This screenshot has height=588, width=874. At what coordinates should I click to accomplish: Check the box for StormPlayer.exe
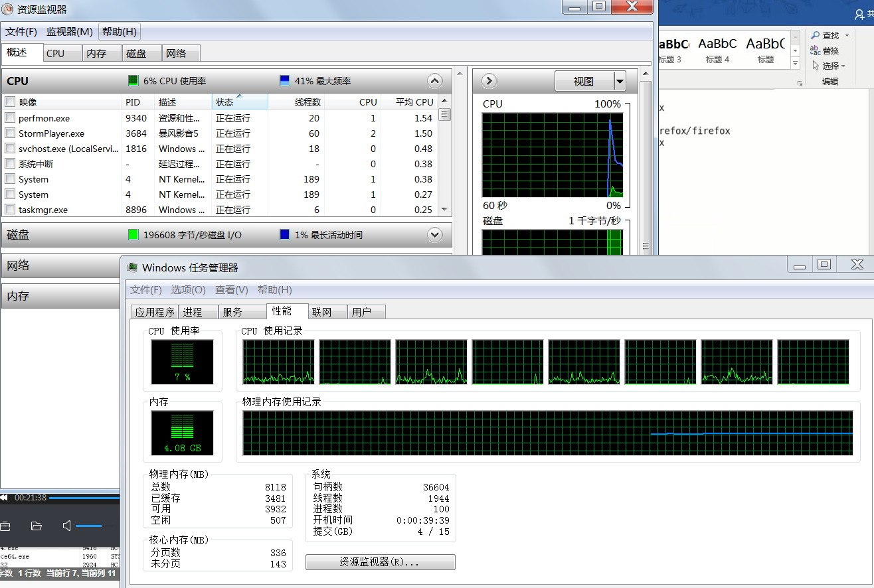[x=10, y=133]
